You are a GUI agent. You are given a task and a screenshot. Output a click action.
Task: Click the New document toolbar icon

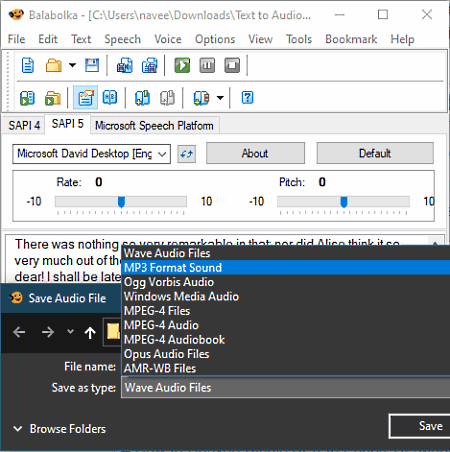pyautogui.click(x=28, y=65)
